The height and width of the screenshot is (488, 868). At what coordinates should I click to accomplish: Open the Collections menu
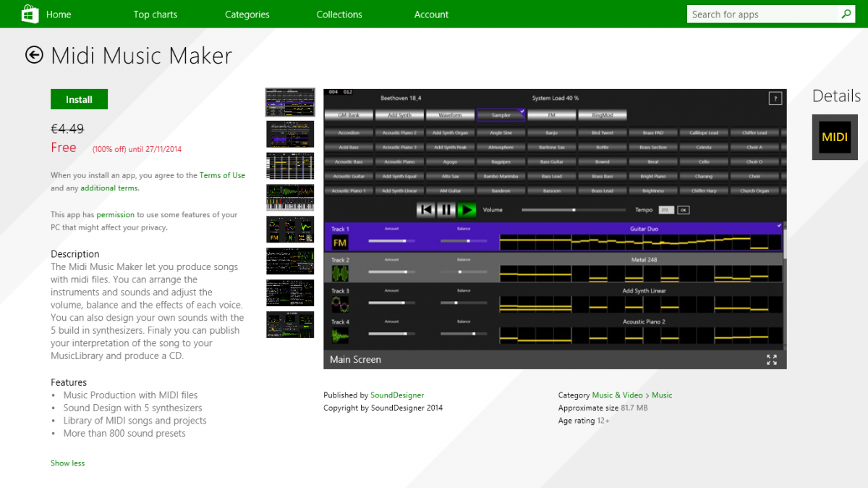339,14
